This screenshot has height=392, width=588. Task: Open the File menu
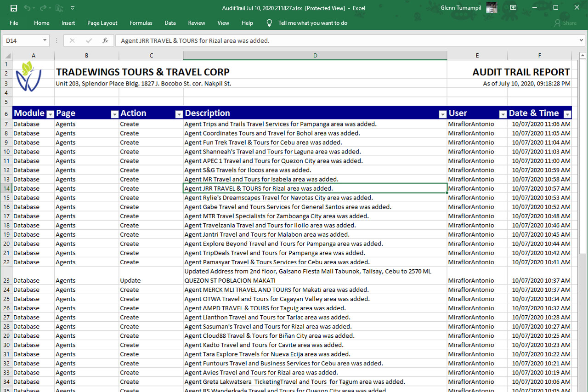14,23
